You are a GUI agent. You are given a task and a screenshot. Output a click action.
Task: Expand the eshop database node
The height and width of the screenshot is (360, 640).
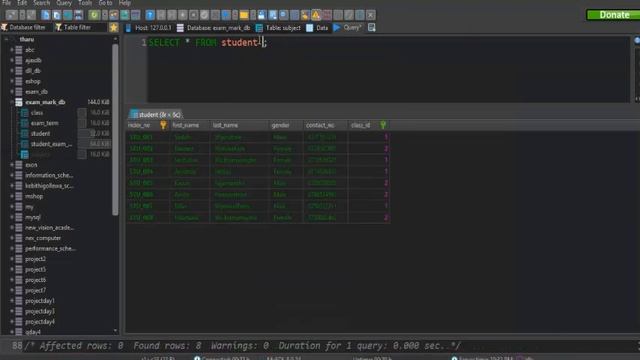[12, 81]
